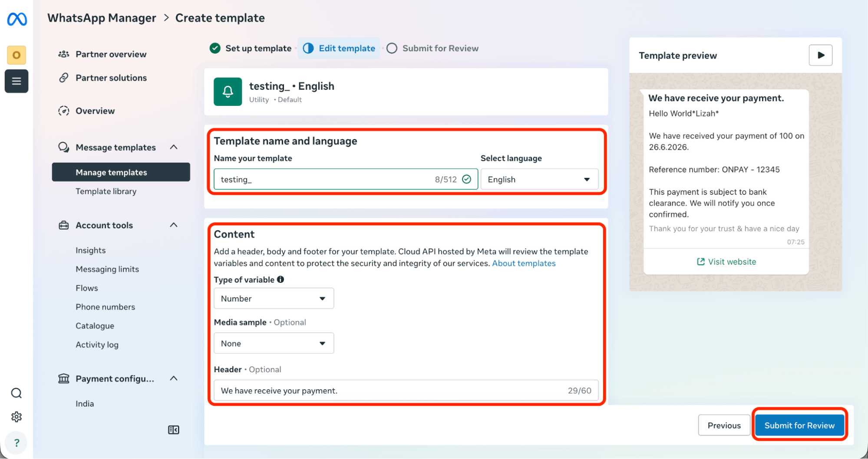Click the 'Create template' breadcrumb text

(x=220, y=18)
